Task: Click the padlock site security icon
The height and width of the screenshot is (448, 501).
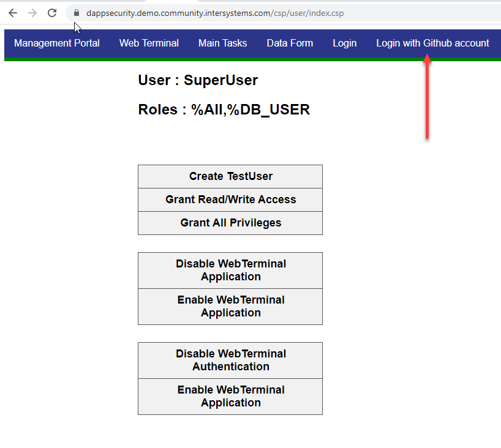Action: [x=77, y=13]
